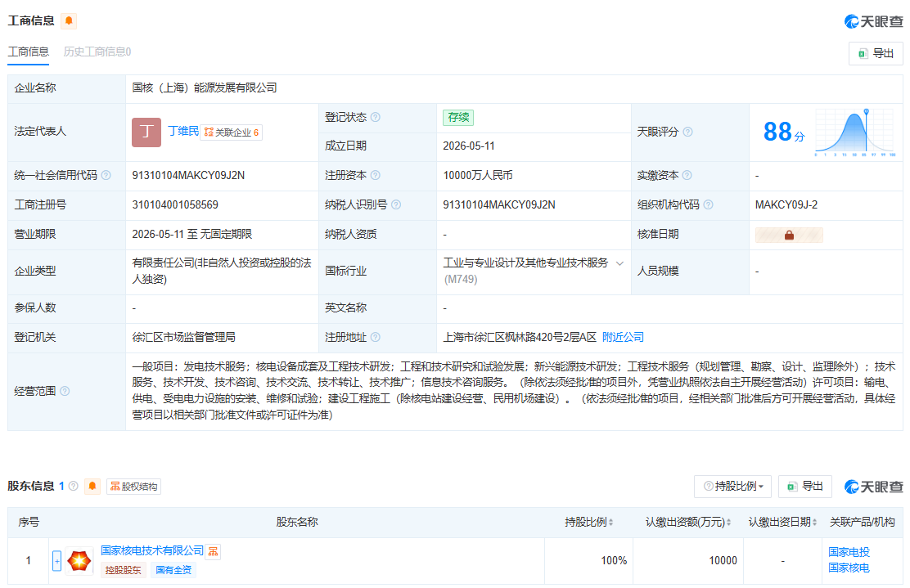Viewport: 910px width, 588px height.
Task: Sort by 认缴出资日期 column header
Action: coord(783,522)
